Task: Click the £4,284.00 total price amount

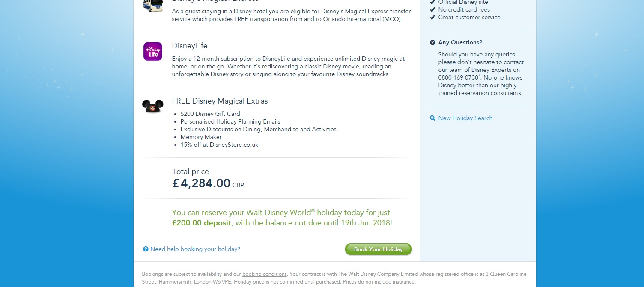Action: tap(201, 183)
